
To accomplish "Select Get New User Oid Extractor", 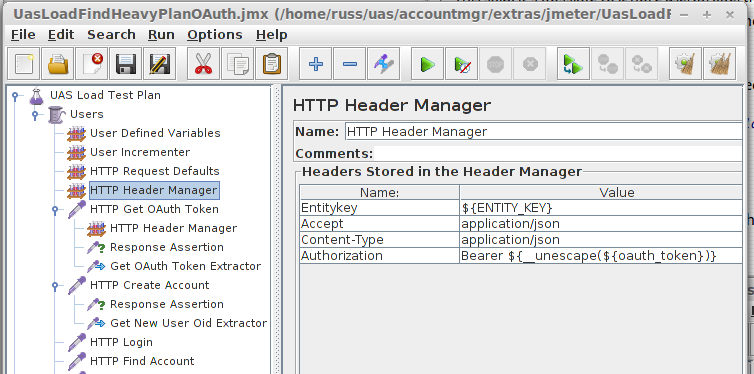I will [188, 323].
